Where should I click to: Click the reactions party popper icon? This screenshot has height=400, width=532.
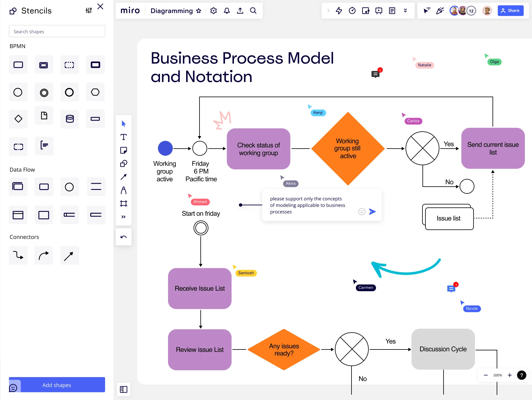(440, 11)
